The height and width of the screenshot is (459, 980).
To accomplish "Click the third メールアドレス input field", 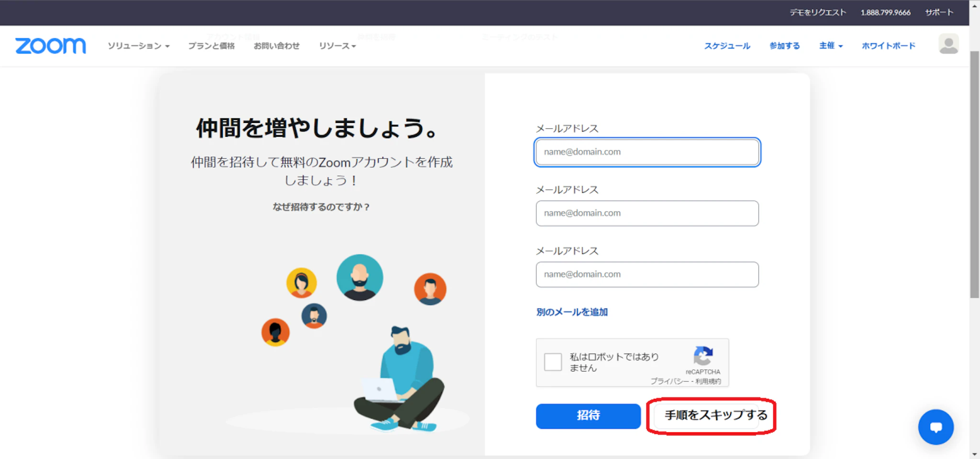I will point(647,274).
